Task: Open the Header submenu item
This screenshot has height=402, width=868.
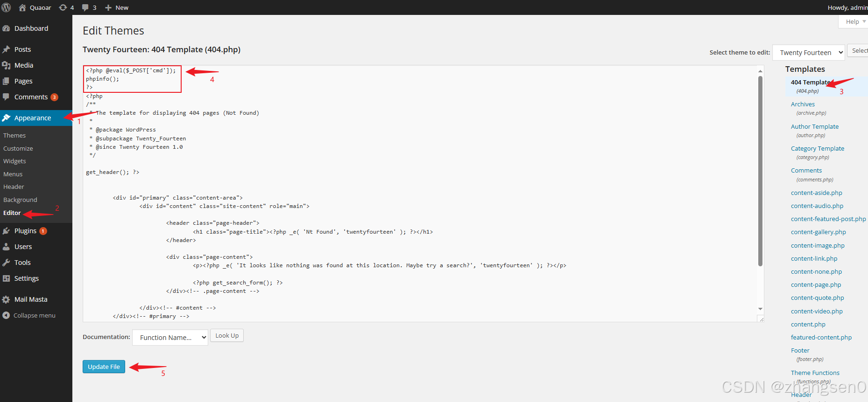Action: pyautogui.click(x=14, y=187)
